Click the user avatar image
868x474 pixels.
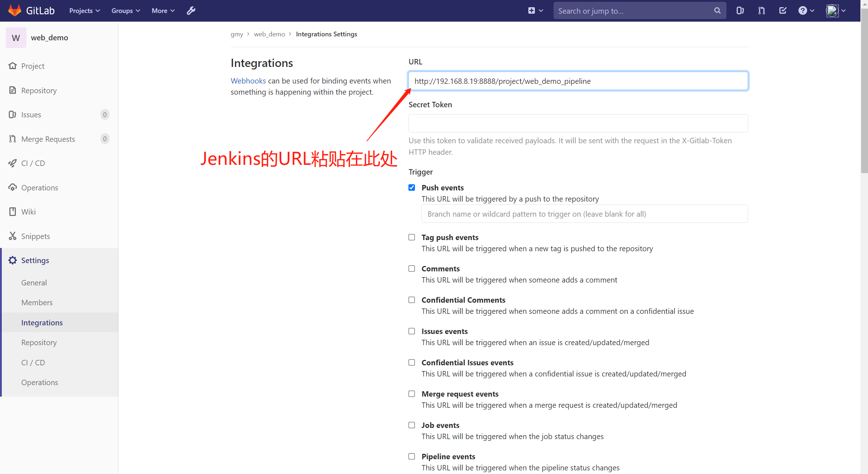(832, 11)
